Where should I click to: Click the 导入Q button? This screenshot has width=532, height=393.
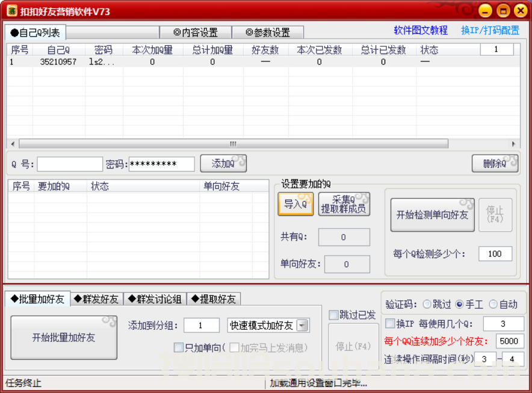coord(295,204)
